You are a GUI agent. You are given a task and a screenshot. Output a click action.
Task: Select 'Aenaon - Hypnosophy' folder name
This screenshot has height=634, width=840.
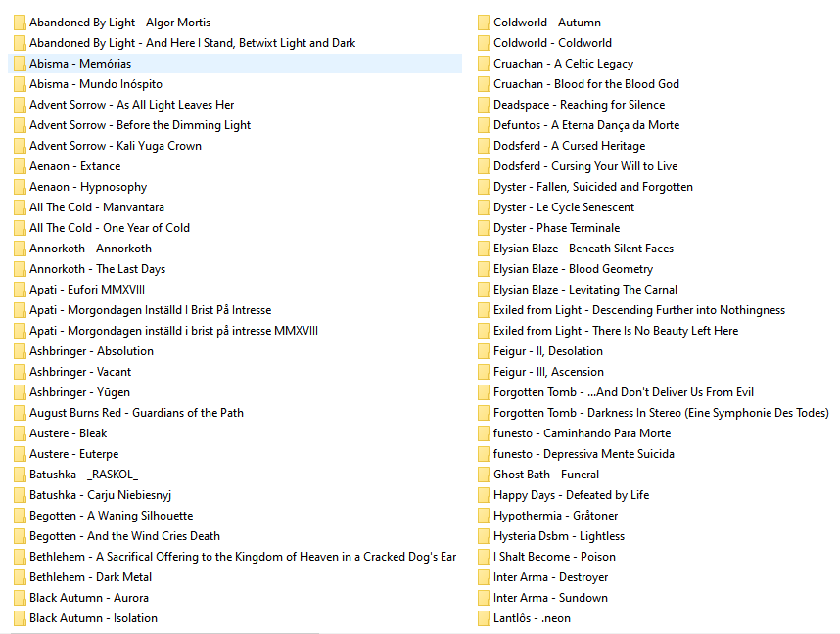coord(88,187)
